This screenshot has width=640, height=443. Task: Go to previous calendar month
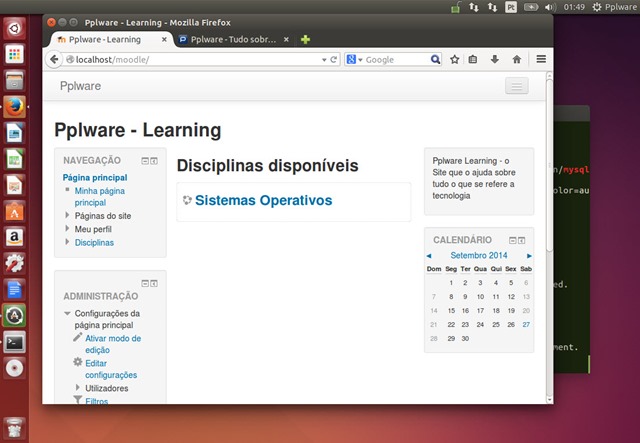429,256
